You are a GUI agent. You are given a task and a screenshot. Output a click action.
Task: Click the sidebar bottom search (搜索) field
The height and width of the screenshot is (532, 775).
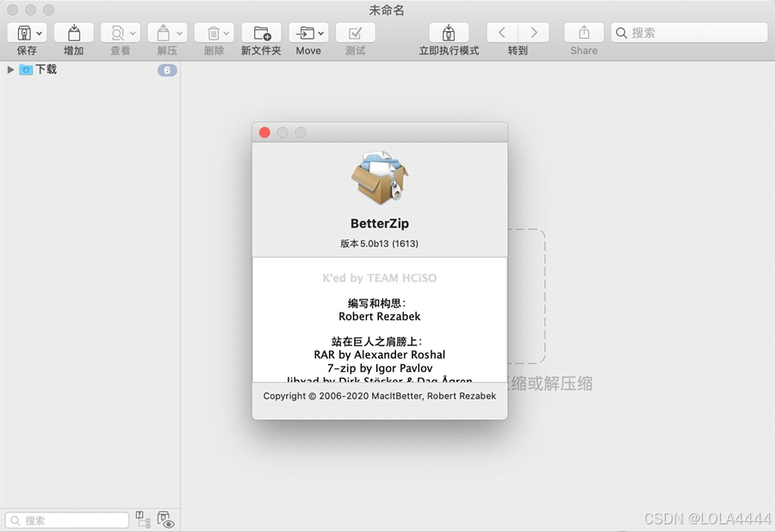[67, 520]
